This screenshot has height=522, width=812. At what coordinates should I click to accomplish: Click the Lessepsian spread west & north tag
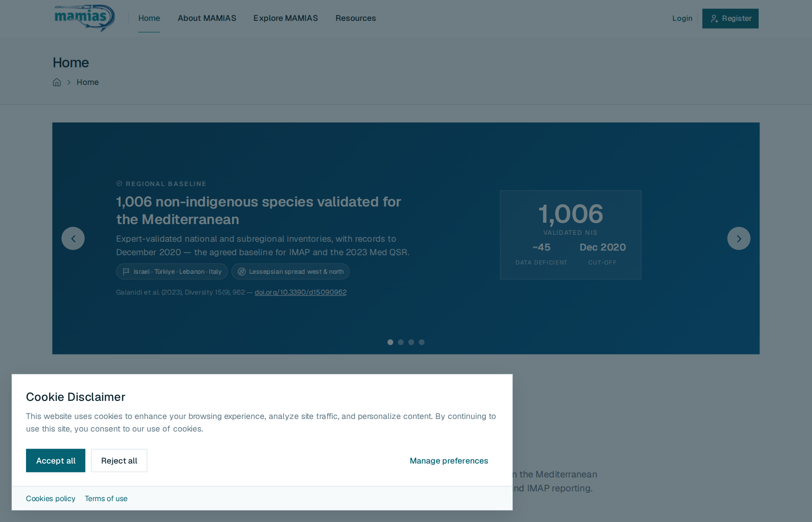point(290,271)
